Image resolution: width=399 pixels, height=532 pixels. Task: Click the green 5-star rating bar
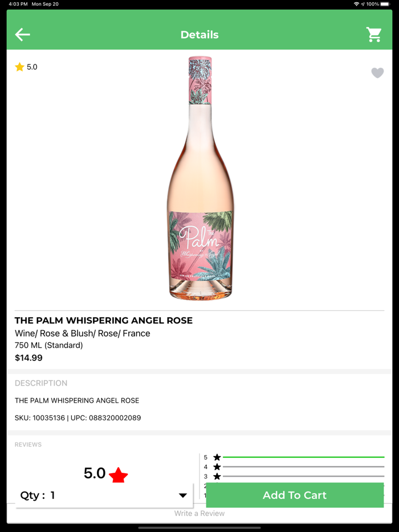tap(303, 457)
